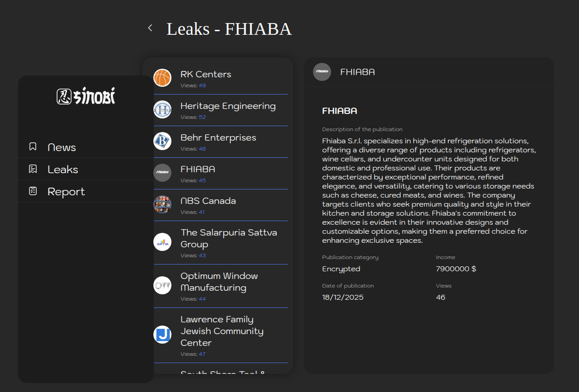579x392 pixels.
Task: Click the Lawrence Family JCC logo
Action: click(162, 335)
